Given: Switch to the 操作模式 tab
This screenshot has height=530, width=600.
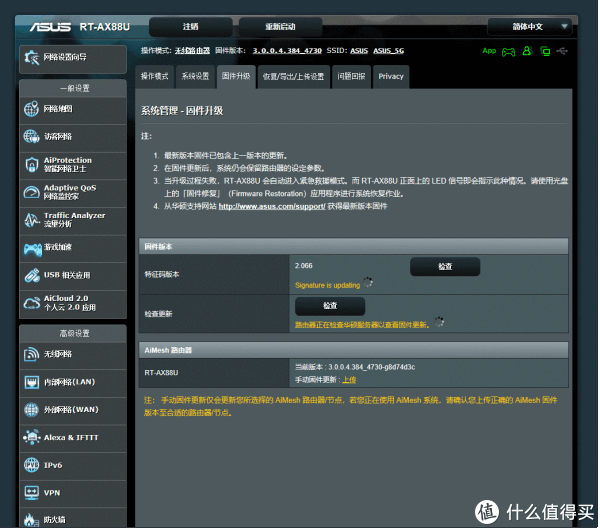Looking at the screenshot, I should click(155, 77).
